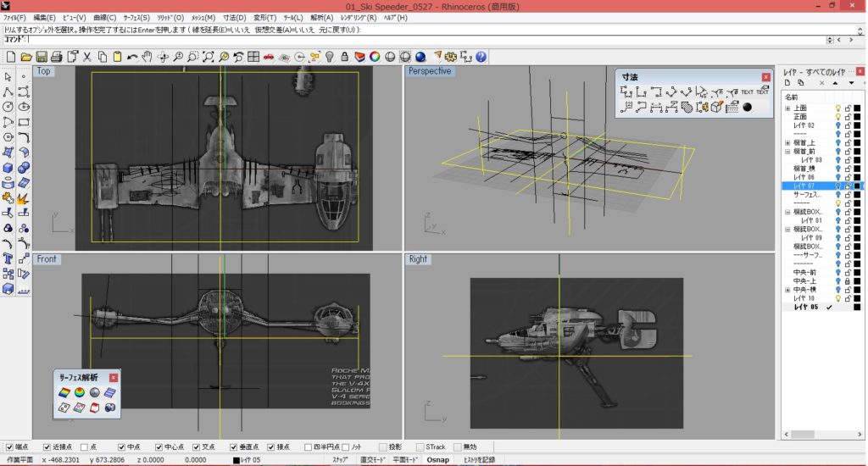The width and height of the screenshot is (868, 466).
Task: Enable the 点 osnap checkbox
Action: (x=82, y=447)
